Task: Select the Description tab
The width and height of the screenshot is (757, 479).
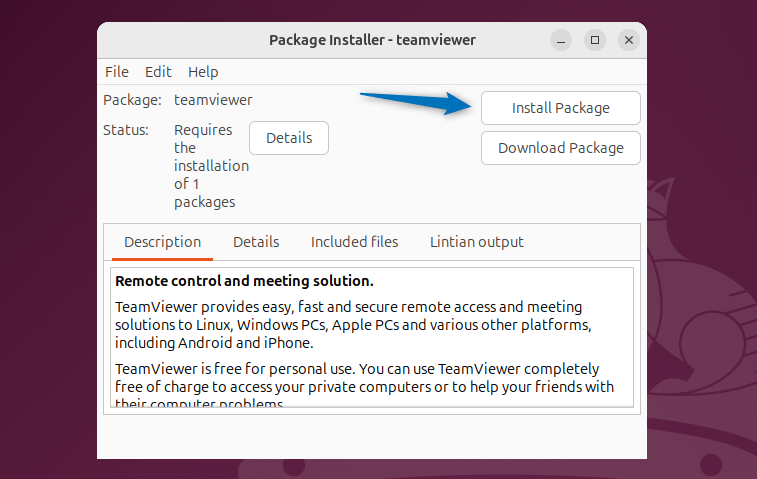Action: pyautogui.click(x=162, y=242)
